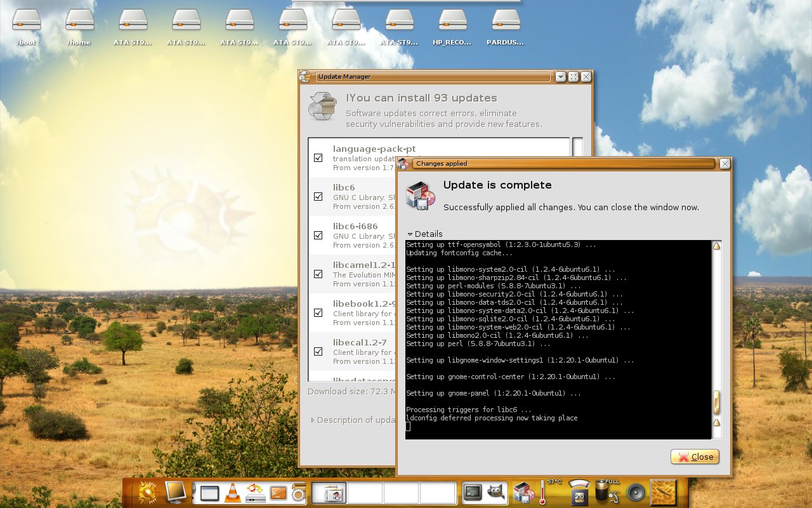812x508 pixels.
Task: Toggle the libebook1.2-9 update checkbox
Action: pyautogui.click(x=318, y=312)
